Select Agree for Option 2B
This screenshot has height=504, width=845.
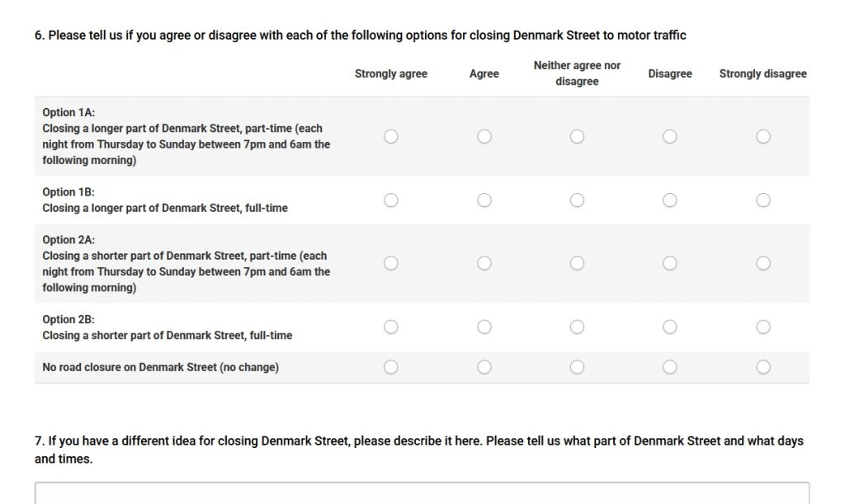click(484, 327)
